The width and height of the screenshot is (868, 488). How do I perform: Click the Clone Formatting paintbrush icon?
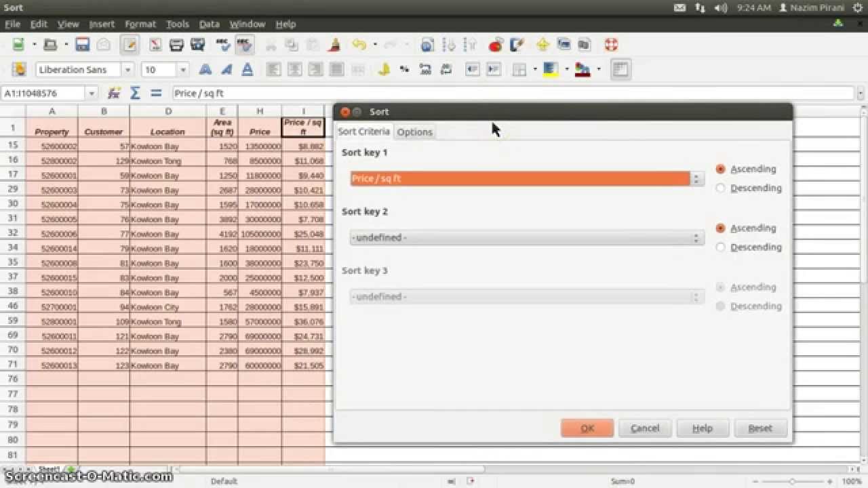tap(334, 45)
